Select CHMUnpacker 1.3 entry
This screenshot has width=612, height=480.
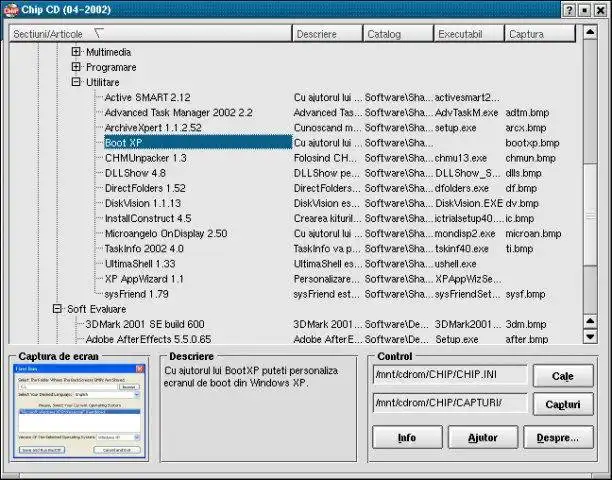tap(146, 158)
